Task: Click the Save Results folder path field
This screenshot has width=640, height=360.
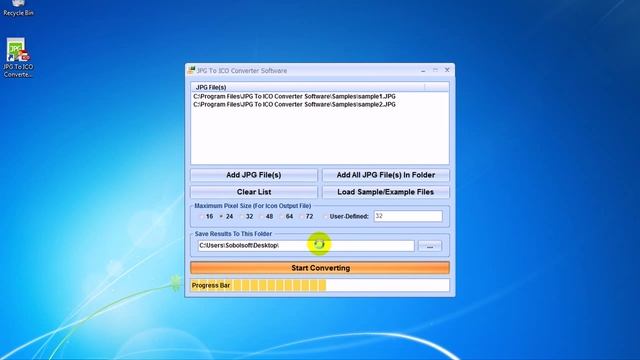Action: pyautogui.click(x=306, y=246)
